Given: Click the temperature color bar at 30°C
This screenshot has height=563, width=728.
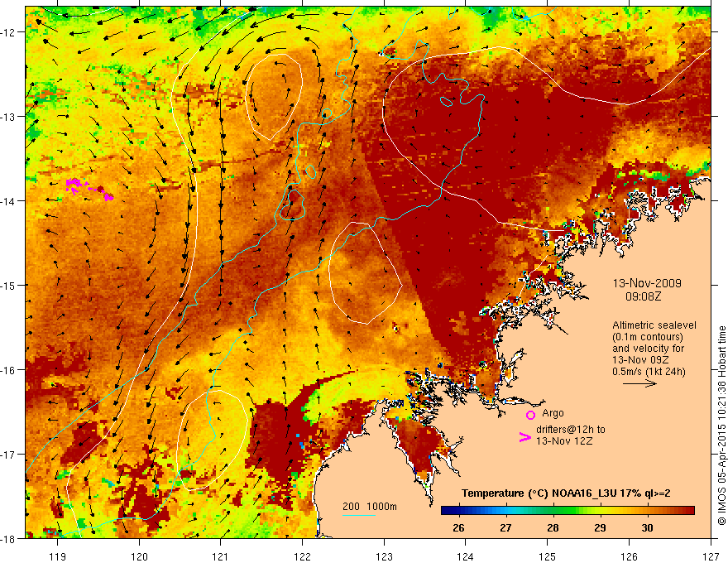Looking at the screenshot, I should tap(647, 511).
